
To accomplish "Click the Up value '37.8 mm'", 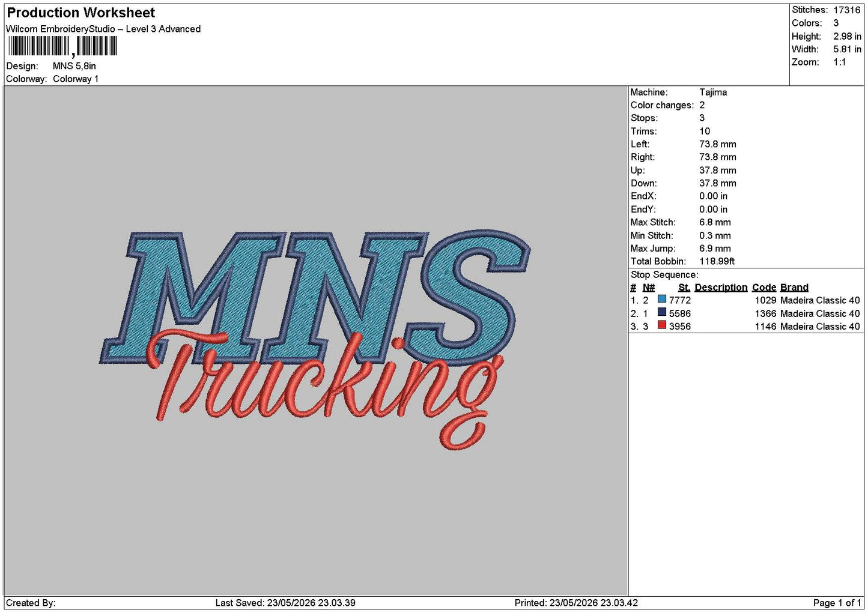I will pyautogui.click(x=718, y=171).
